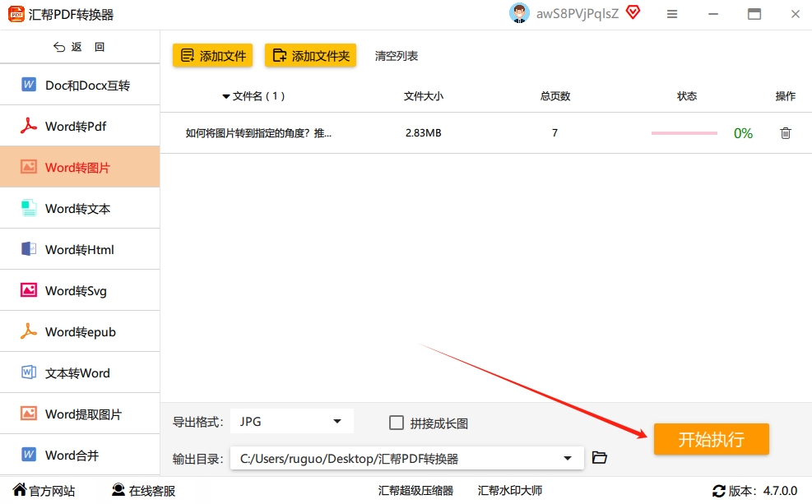Click the username awS8PVjPqlsZ

tap(578, 14)
